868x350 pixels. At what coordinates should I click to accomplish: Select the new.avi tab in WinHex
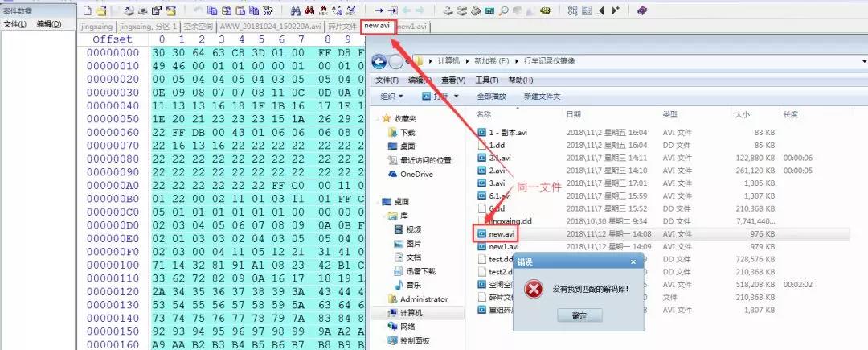coord(378,26)
